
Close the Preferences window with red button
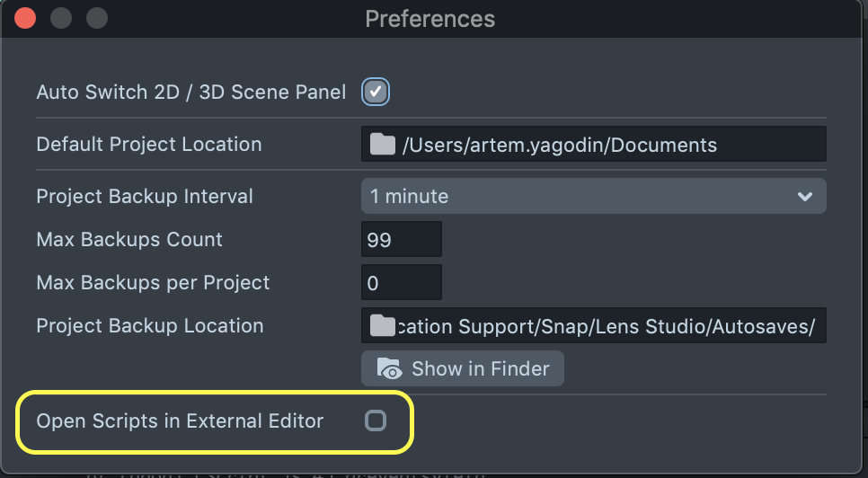pos(25,18)
